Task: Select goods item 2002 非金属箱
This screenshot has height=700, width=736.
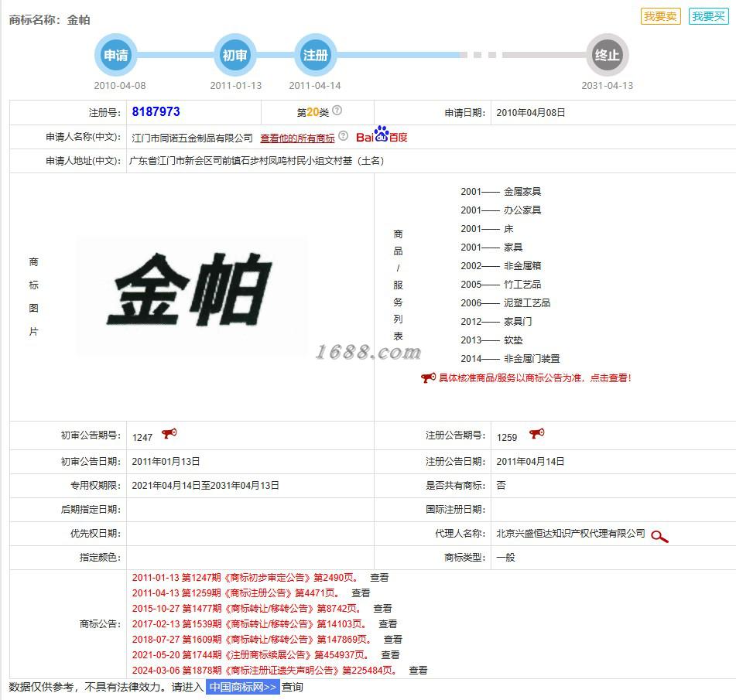Action: coord(501,266)
